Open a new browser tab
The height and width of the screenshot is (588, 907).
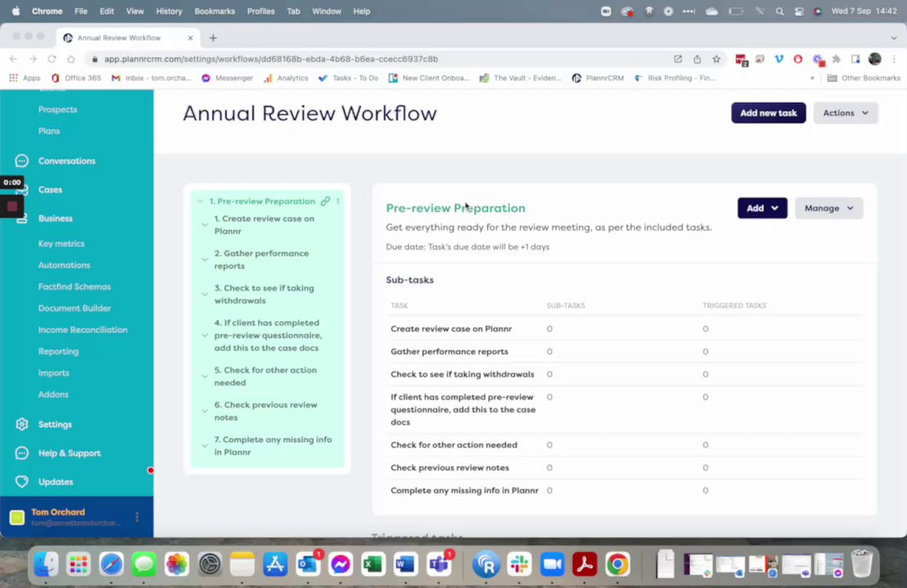pos(213,38)
